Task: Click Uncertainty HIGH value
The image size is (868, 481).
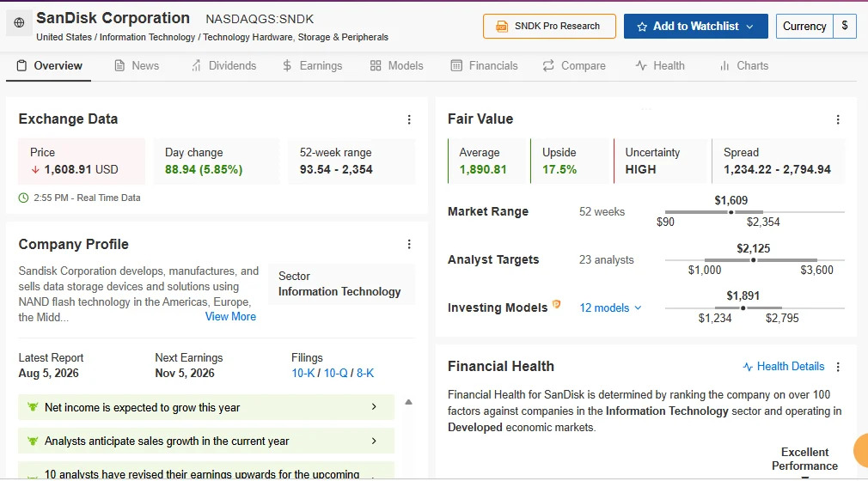Action: (x=640, y=169)
